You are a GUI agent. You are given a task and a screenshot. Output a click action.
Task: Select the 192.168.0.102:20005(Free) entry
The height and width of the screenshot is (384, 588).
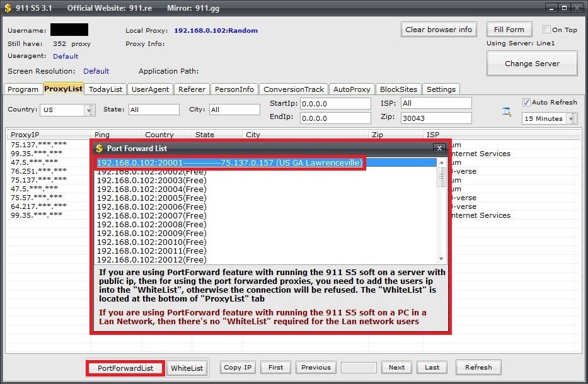(x=267, y=198)
